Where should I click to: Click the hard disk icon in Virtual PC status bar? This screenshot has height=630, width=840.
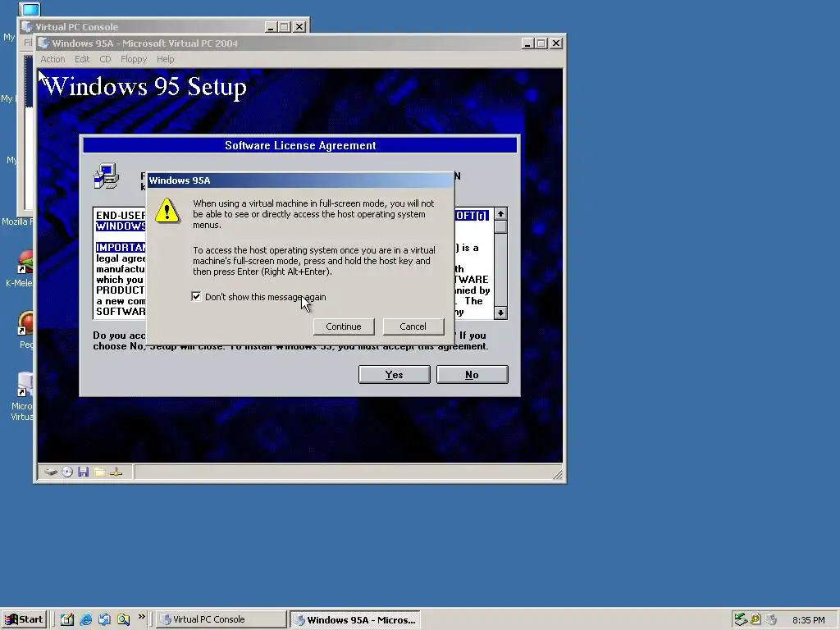click(x=51, y=472)
